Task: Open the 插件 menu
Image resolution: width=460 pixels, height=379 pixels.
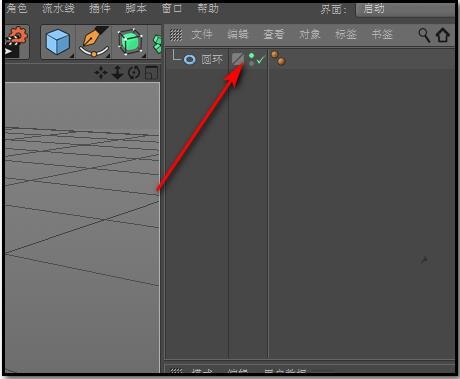Action: 99,8
